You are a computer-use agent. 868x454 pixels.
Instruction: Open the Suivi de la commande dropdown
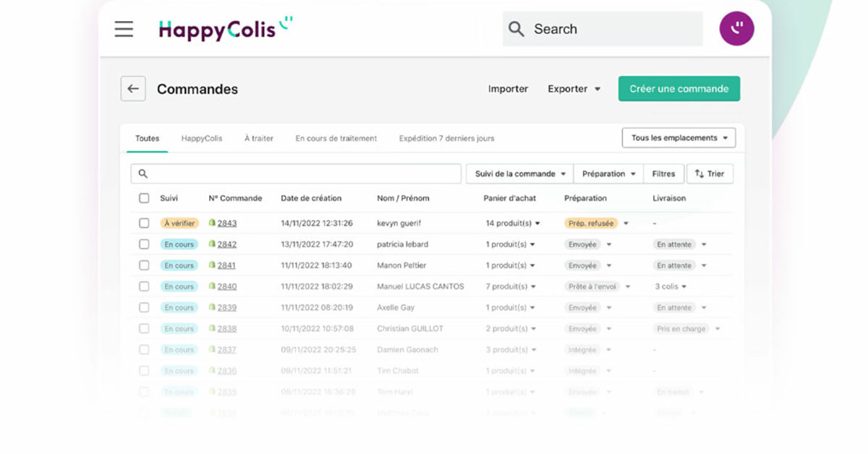tap(520, 174)
